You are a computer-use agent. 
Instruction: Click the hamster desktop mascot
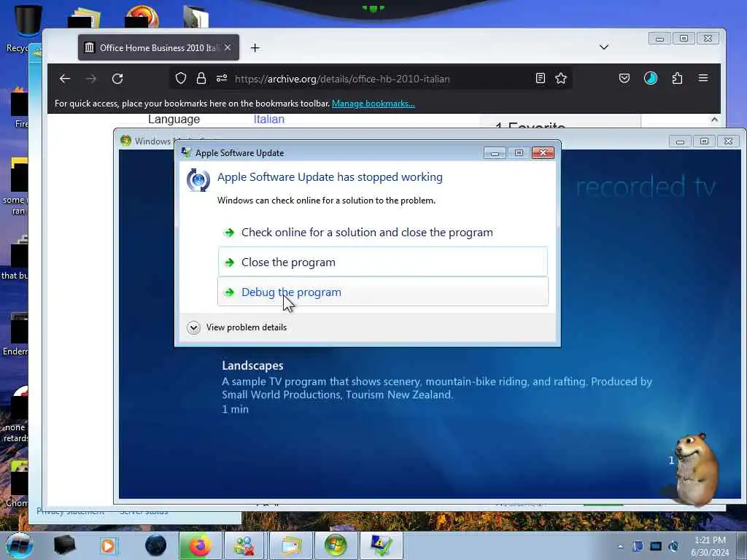coord(696,469)
